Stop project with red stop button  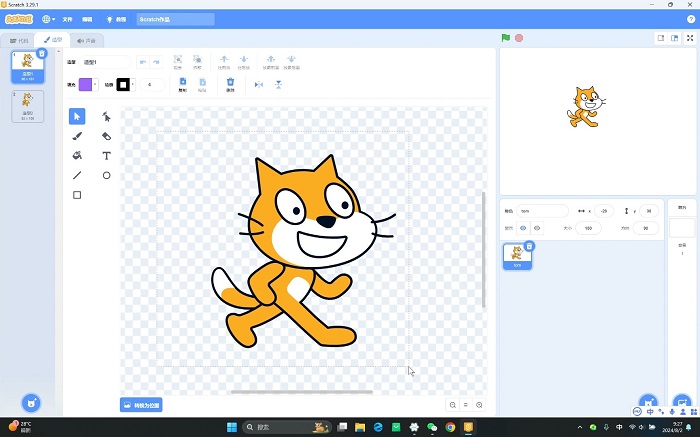(x=519, y=38)
